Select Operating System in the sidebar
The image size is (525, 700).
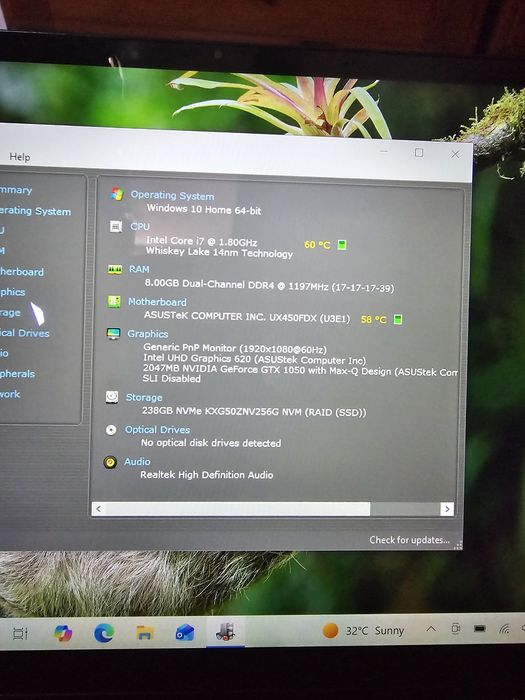35,211
